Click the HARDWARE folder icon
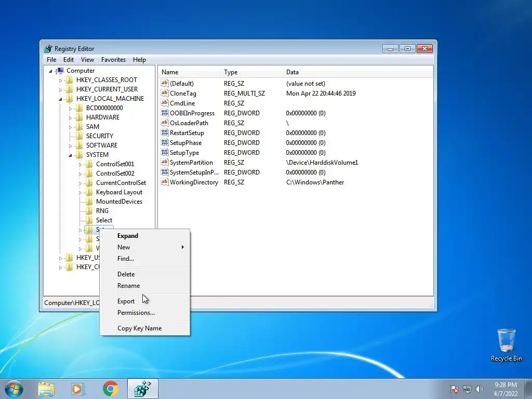This screenshot has height=399, width=532. (79, 117)
